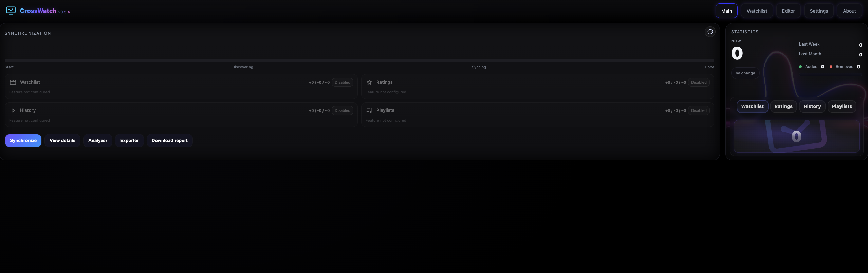Click the Ratings star icon
The width and height of the screenshot is (868, 273).
(369, 82)
